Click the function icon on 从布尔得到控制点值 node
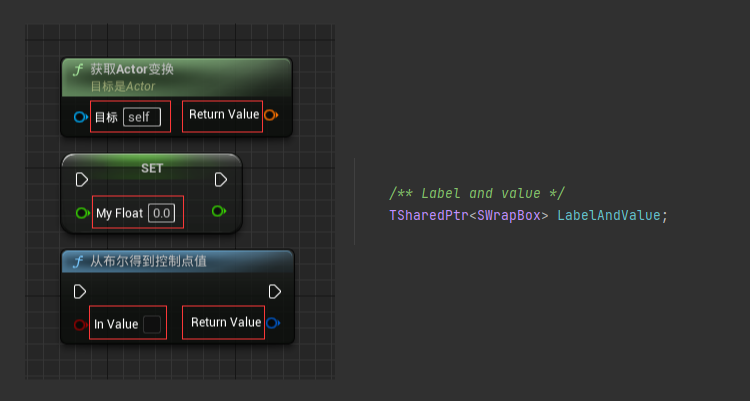Viewport: 750px width, 401px height. tap(78, 262)
